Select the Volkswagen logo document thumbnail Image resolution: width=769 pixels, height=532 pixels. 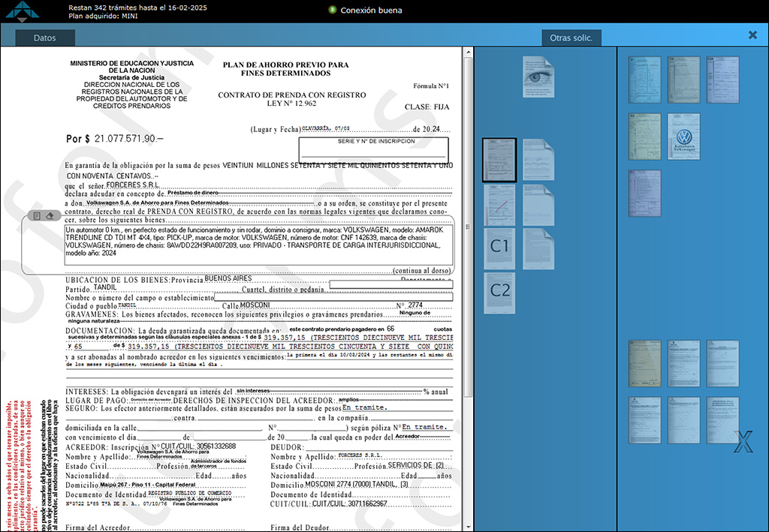[x=683, y=137]
